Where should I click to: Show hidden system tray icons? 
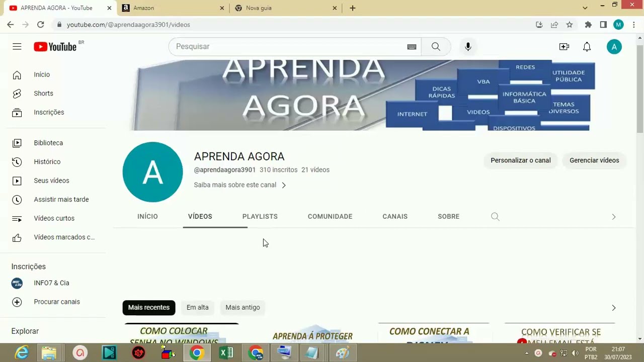click(x=527, y=353)
